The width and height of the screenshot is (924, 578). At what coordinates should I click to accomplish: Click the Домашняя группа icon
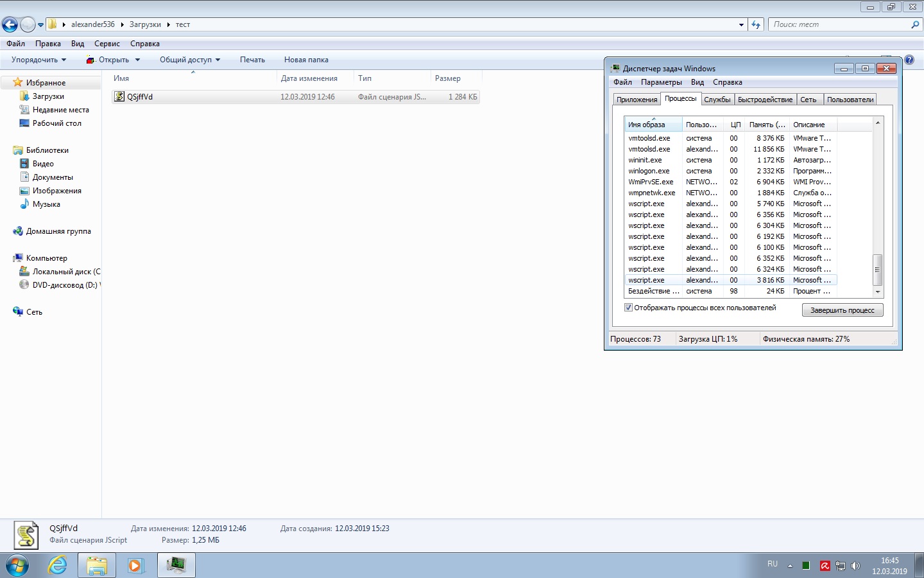click(x=18, y=231)
